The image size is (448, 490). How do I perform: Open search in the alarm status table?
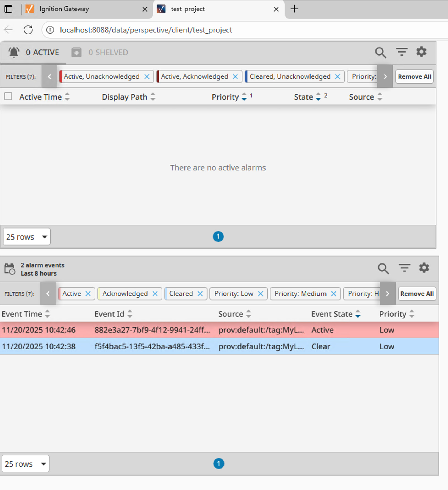(381, 52)
